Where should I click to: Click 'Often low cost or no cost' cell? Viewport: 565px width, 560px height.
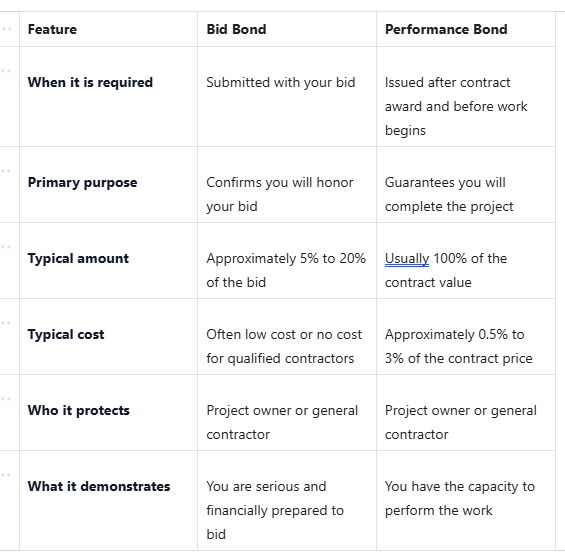287,337
